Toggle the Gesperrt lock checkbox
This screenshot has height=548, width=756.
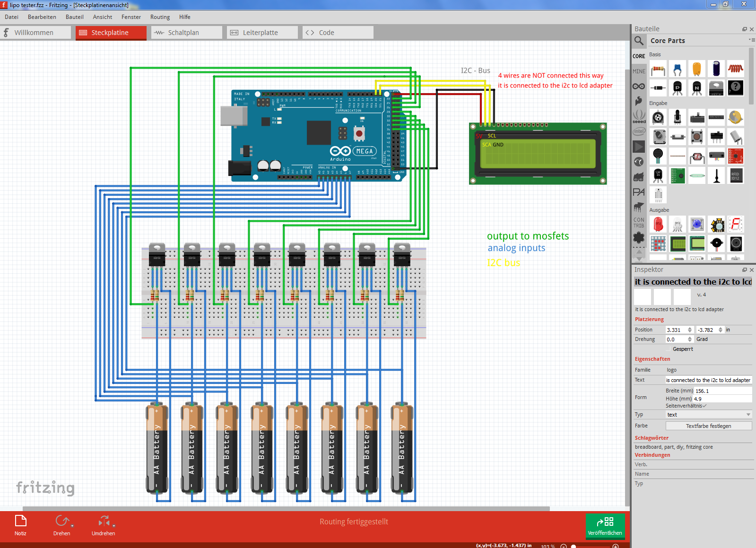point(669,349)
